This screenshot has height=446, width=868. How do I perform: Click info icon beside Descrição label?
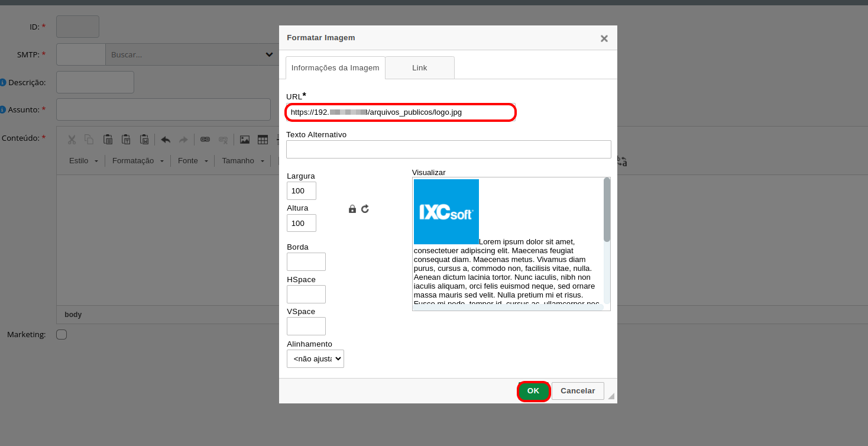click(x=3, y=82)
